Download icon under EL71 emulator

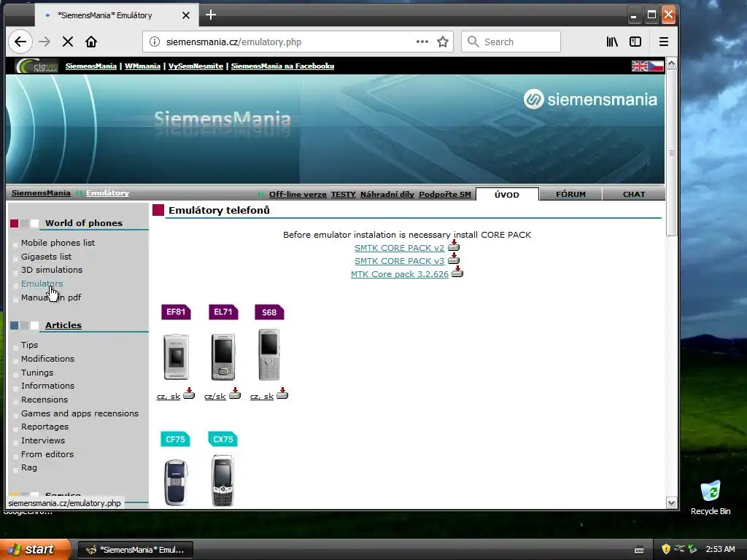235,393
